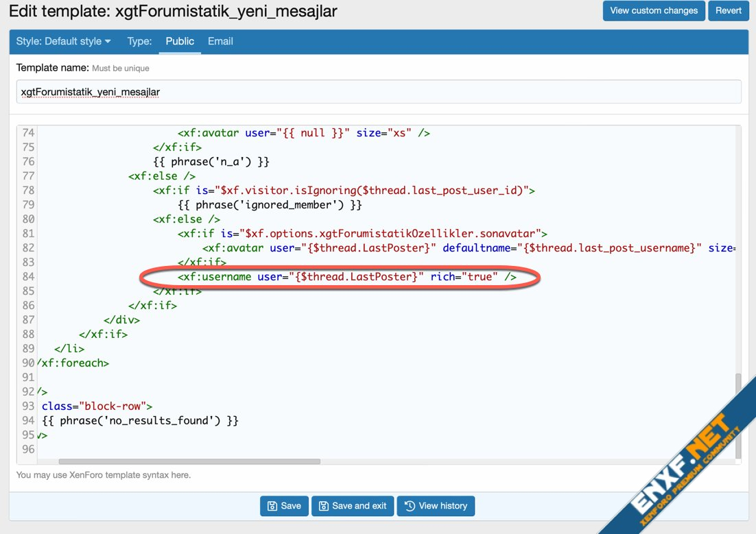Expand the Style: Default style dropdown
756x534 pixels.
[x=63, y=41]
